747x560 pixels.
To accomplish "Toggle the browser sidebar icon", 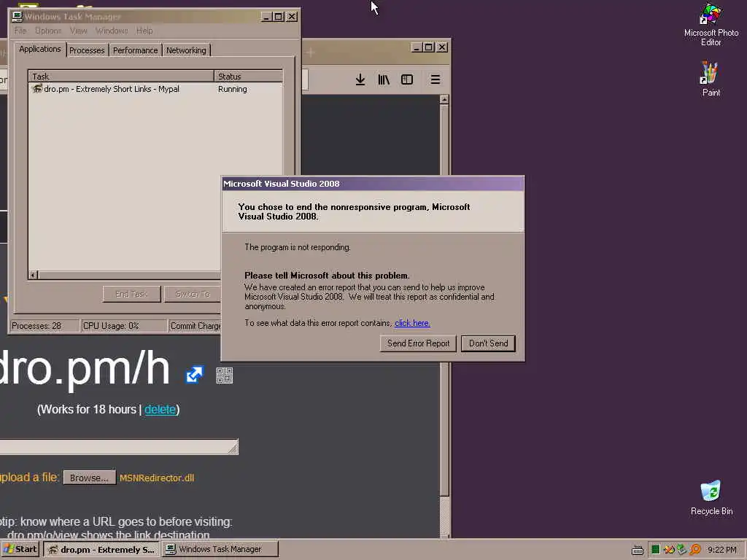I will point(407,79).
